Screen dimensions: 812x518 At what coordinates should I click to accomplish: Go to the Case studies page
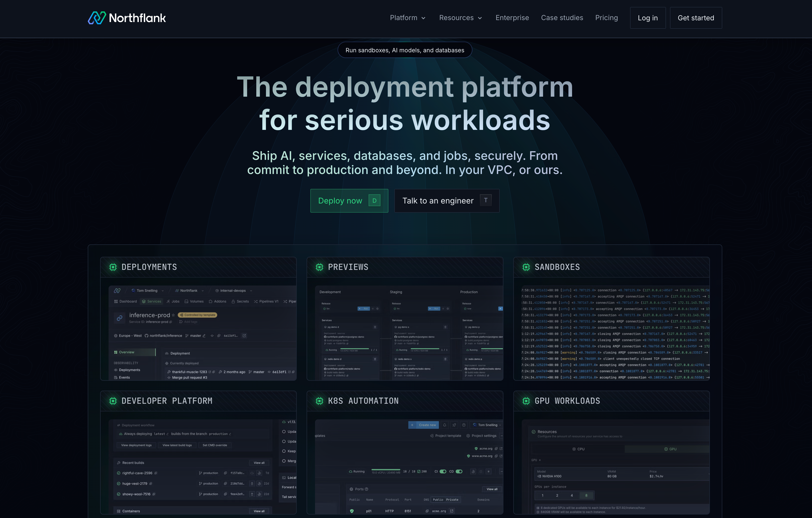click(562, 18)
